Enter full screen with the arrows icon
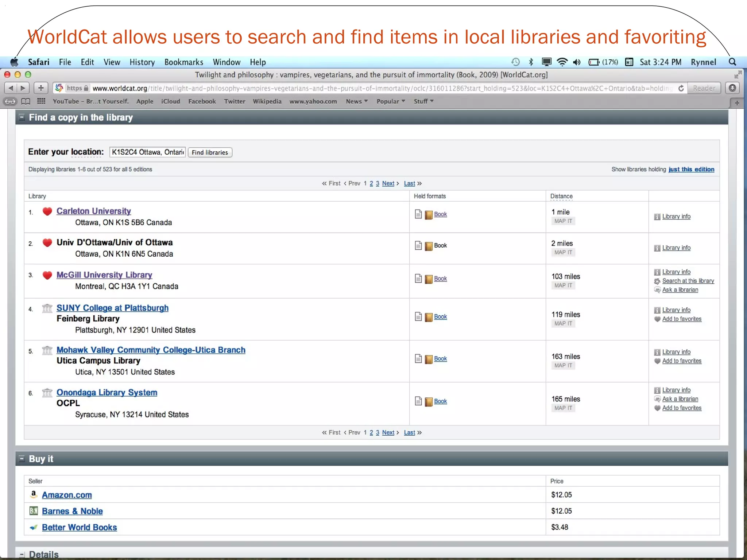Viewport: 747px width, 560px height. [738, 75]
